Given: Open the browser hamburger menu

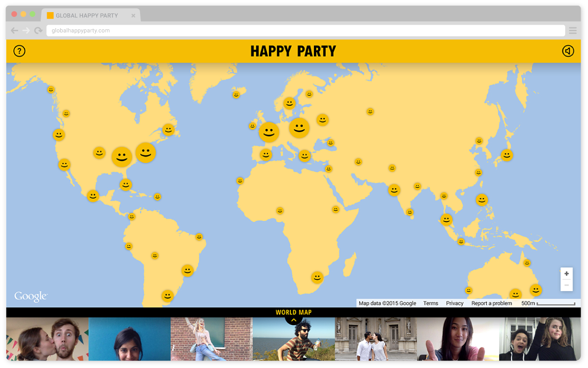Looking at the screenshot, I should (573, 31).
